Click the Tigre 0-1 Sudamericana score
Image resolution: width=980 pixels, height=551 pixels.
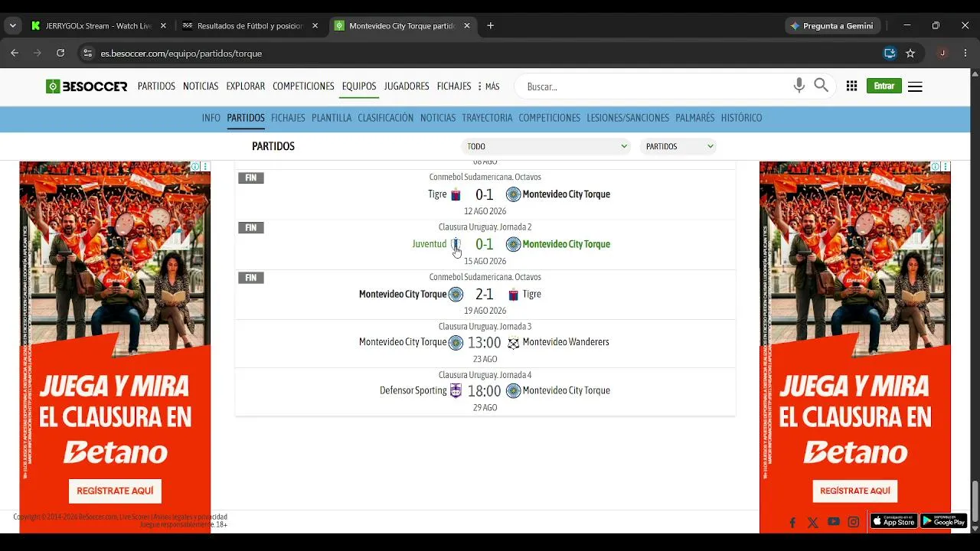(484, 194)
